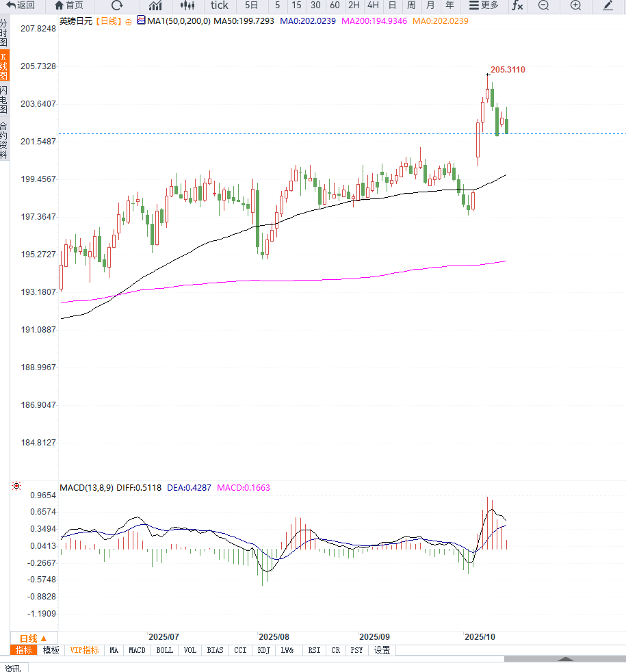Select the 4H period
Viewport: 626px width, 672px height.
373,5
